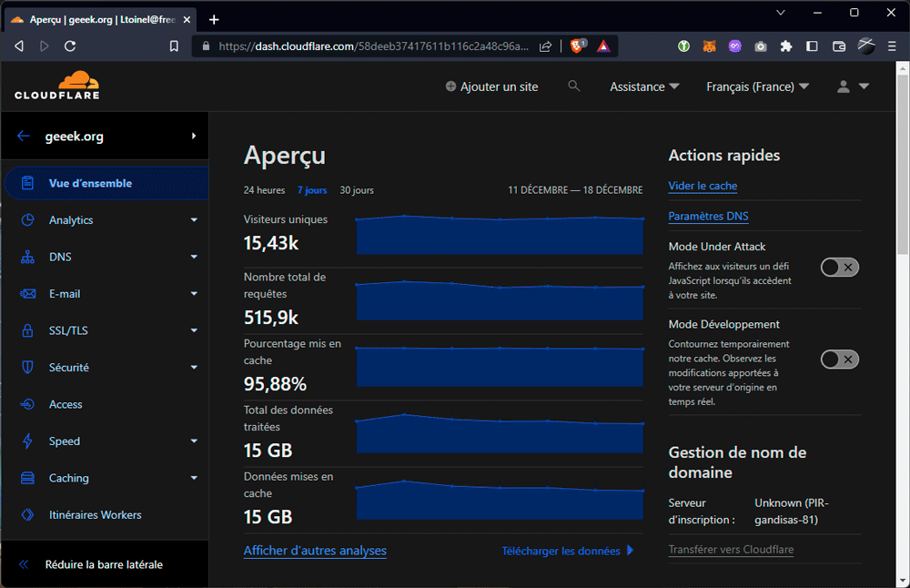910x588 pixels.
Task: Expand the E-mail submenu arrow
Action: tap(194, 294)
